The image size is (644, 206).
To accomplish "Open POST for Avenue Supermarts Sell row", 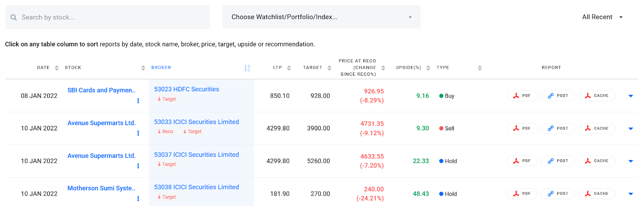I will point(558,128).
